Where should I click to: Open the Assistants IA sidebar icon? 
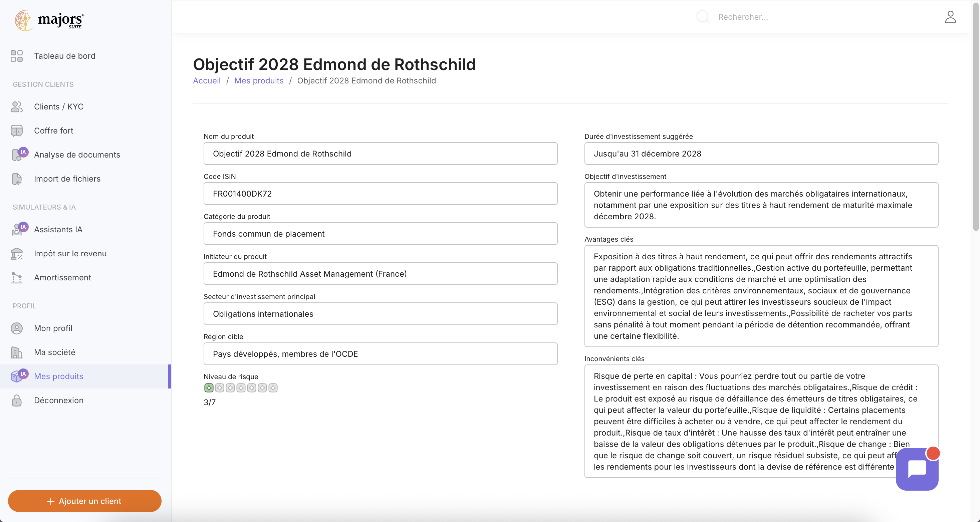17,229
